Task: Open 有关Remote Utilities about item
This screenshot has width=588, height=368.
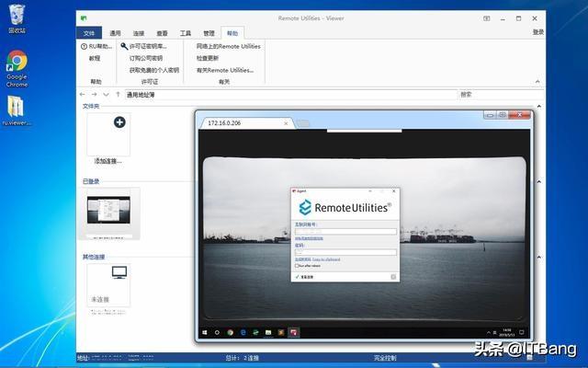Action: coord(225,70)
